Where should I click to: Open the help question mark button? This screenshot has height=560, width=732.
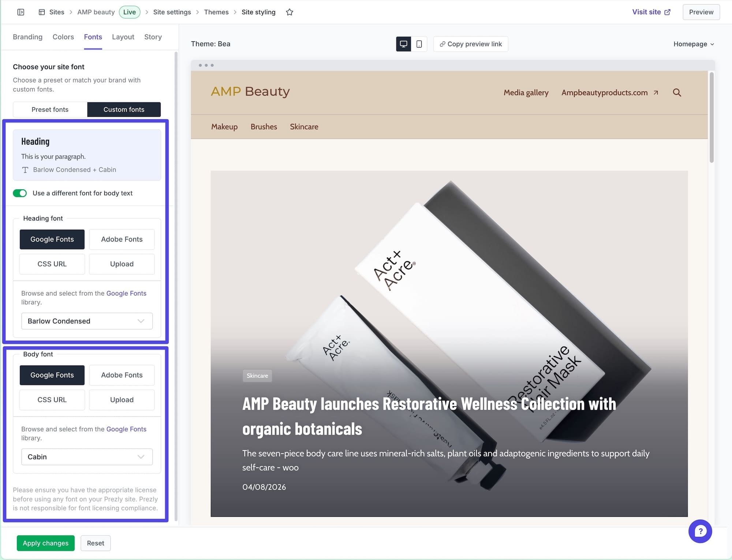coord(700,531)
